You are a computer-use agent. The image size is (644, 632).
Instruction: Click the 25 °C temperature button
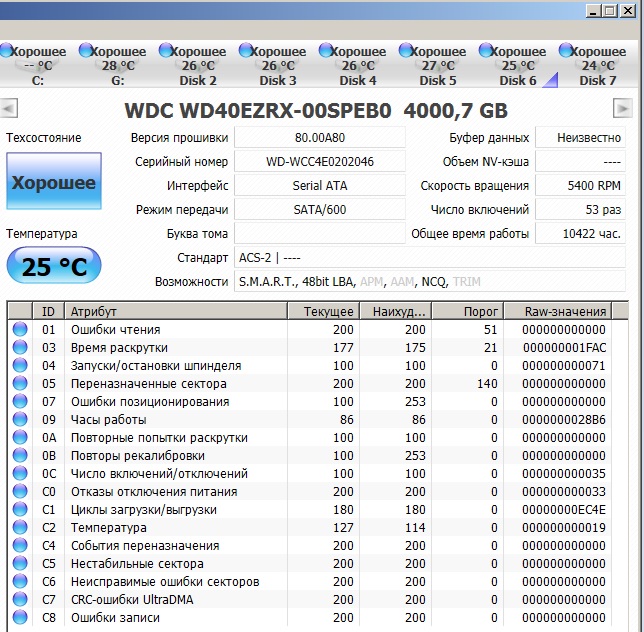pyautogui.click(x=53, y=267)
